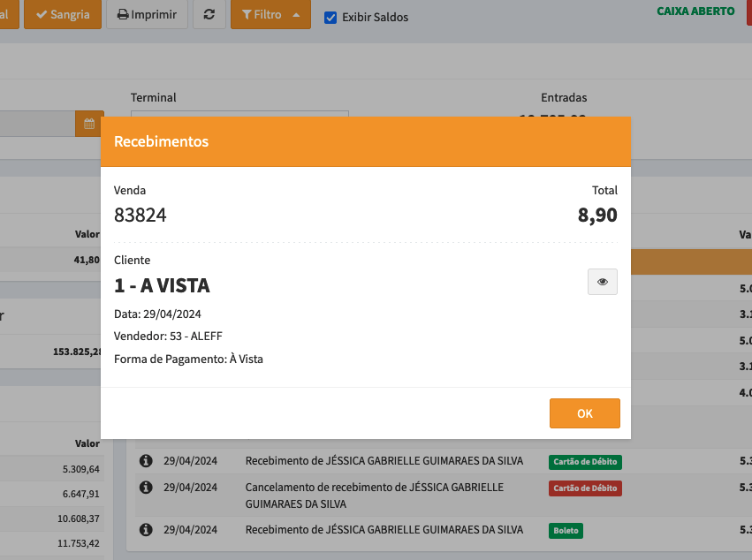Click the CAIXA ABERTO status label
The height and width of the screenshot is (560, 752).
[x=695, y=11]
